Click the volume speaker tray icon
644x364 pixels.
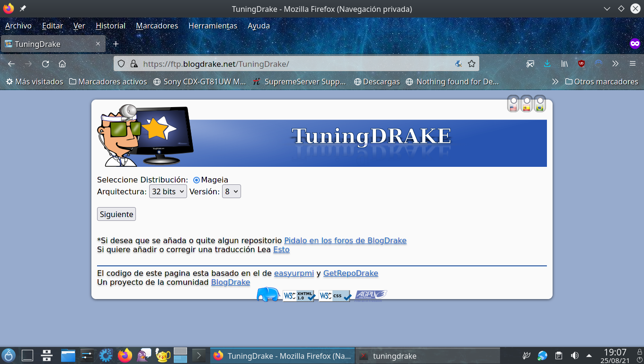pos(574,355)
